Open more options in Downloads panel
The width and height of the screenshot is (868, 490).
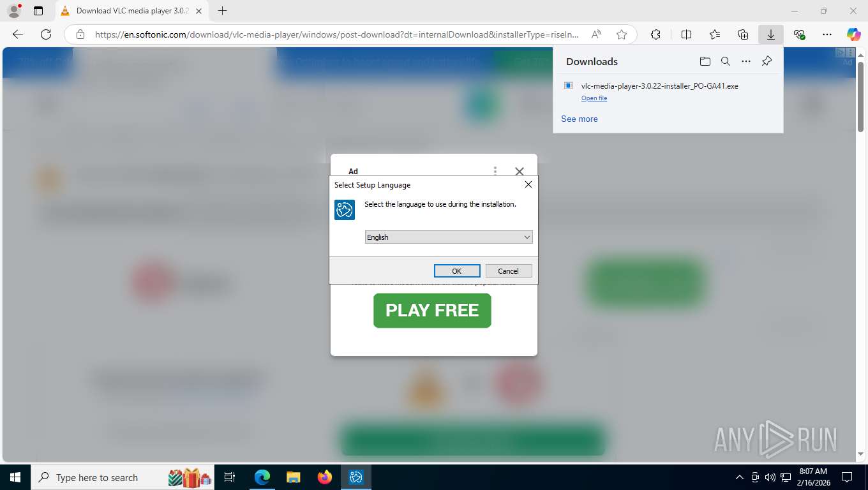coord(746,61)
